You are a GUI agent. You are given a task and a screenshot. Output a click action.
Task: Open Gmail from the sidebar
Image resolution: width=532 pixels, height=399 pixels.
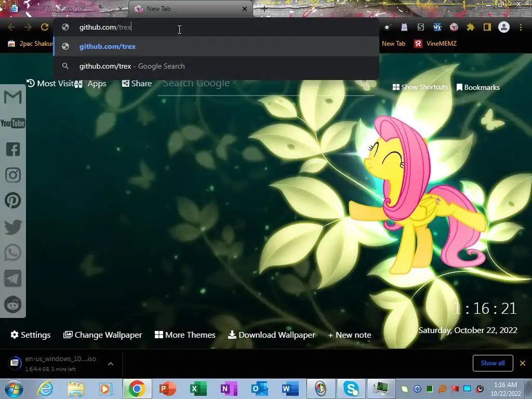[x=13, y=97]
